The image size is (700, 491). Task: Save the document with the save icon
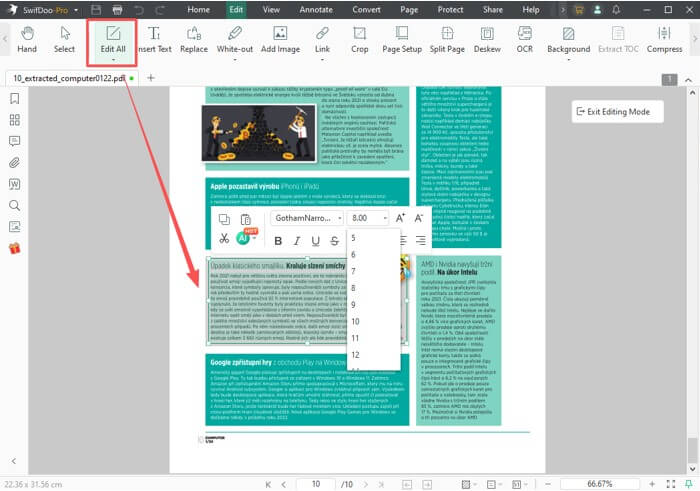point(96,10)
